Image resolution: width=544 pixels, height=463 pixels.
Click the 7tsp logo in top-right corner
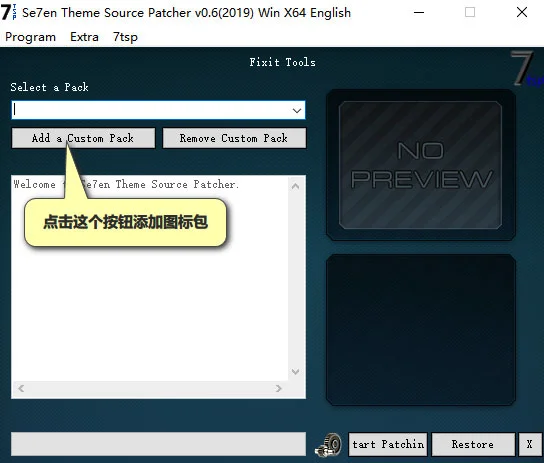tap(526, 68)
